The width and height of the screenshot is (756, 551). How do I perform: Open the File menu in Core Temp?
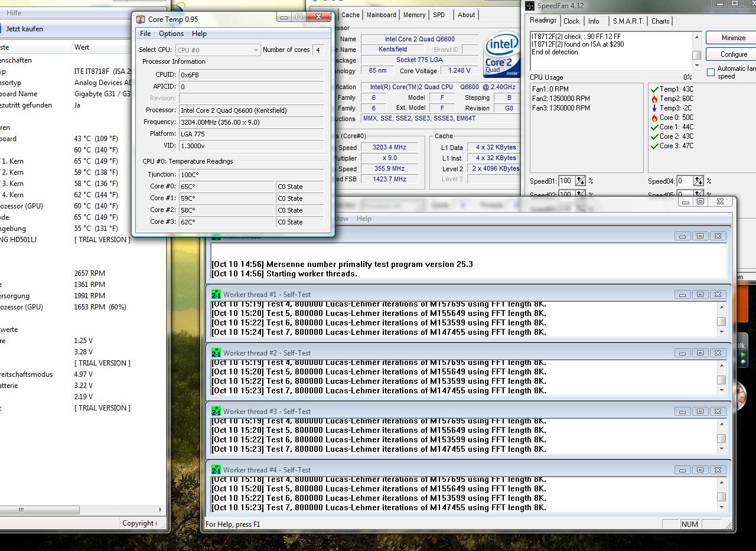tap(145, 34)
